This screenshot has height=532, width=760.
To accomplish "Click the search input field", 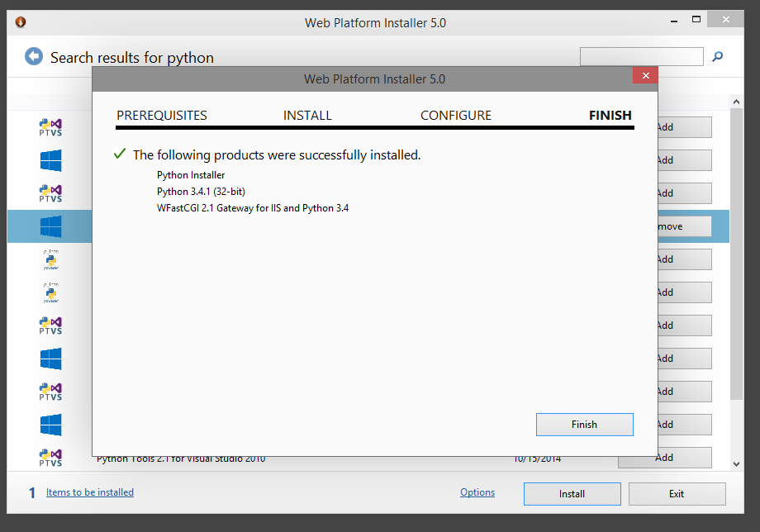I will tap(641, 57).
